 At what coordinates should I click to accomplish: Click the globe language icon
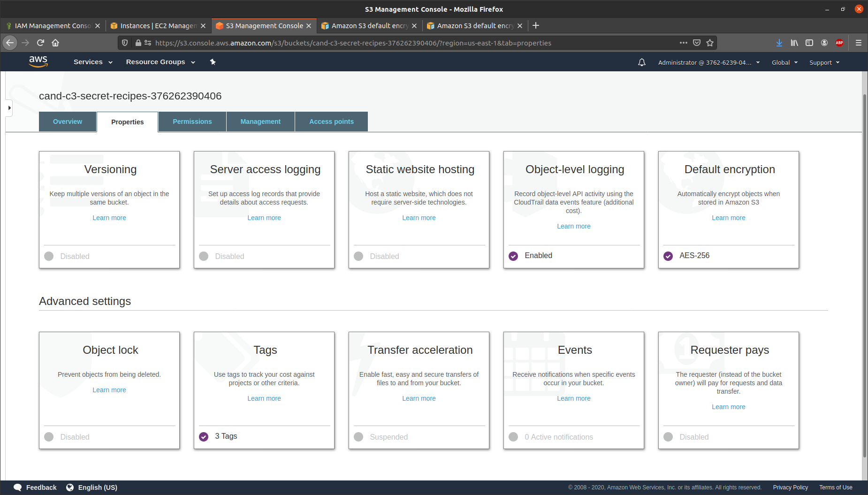click(x=70, y=487)
